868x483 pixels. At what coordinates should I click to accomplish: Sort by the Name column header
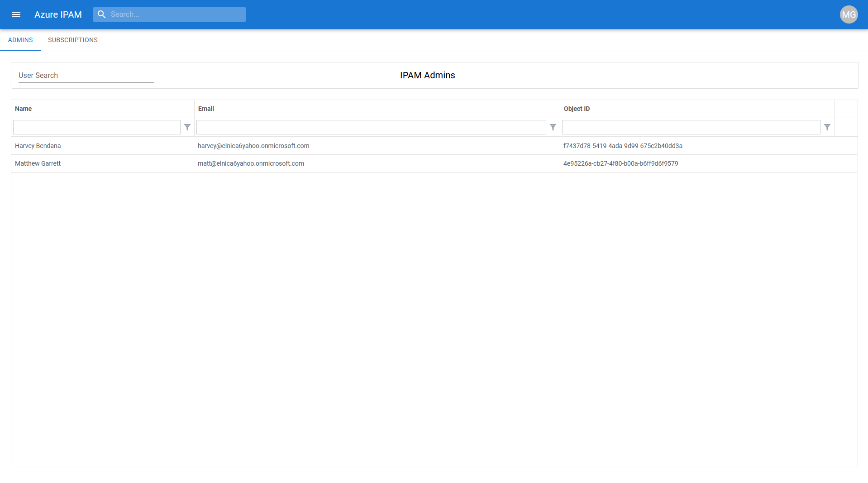(x=103, y=109)
